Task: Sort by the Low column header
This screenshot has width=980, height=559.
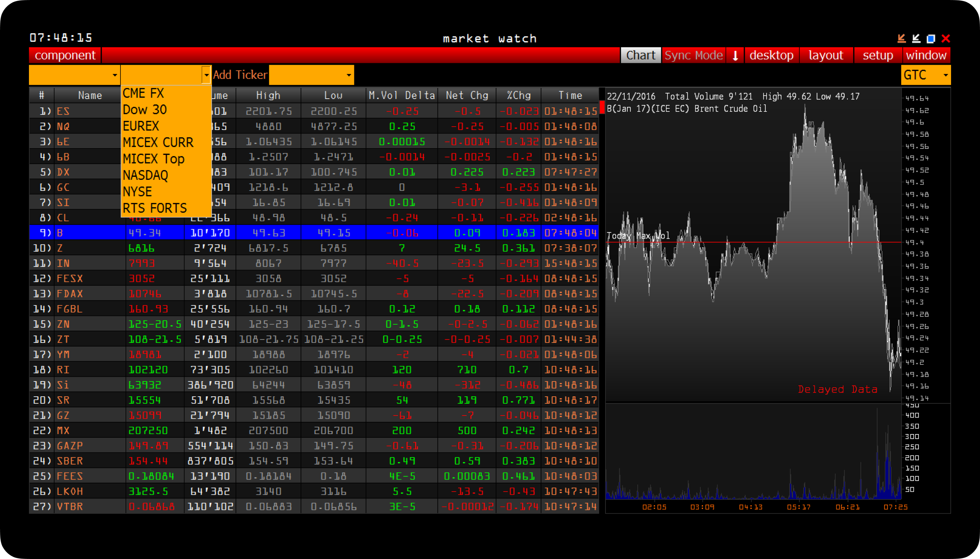Action: 333,96
